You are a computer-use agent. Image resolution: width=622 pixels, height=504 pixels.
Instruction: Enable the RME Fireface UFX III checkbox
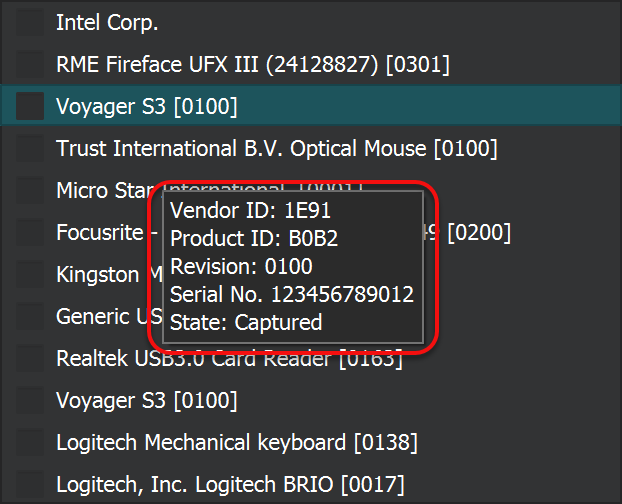(x=30, y=64)
